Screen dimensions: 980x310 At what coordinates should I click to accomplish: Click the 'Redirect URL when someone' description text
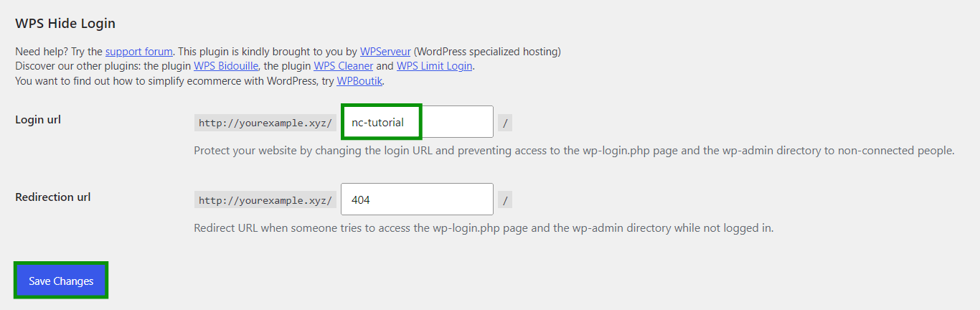point(484,228)
